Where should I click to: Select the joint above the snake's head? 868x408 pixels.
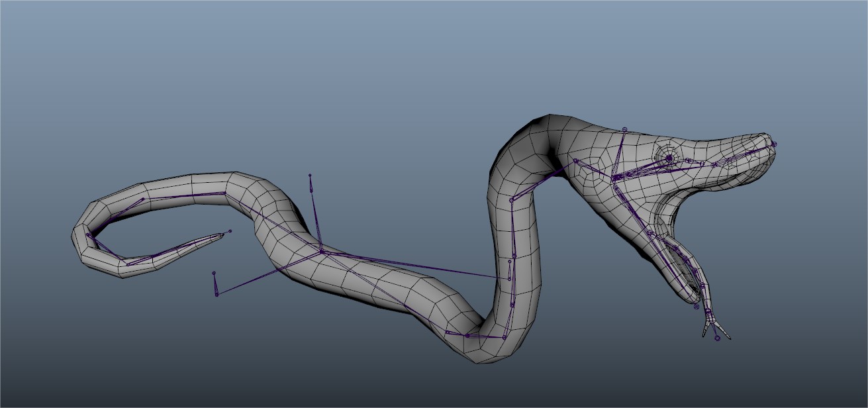[624, 129]
